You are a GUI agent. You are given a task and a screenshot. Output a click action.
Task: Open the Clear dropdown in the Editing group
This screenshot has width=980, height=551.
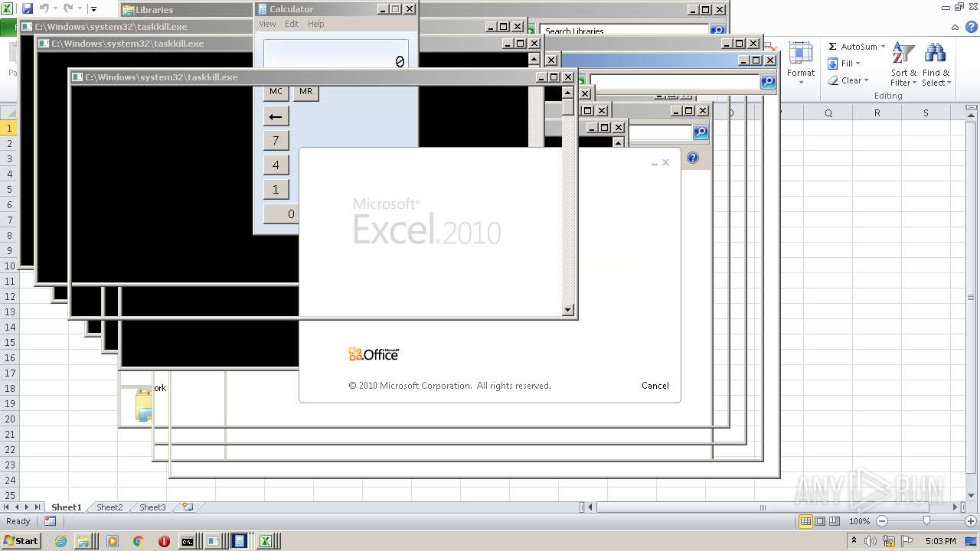coord(848,80)
